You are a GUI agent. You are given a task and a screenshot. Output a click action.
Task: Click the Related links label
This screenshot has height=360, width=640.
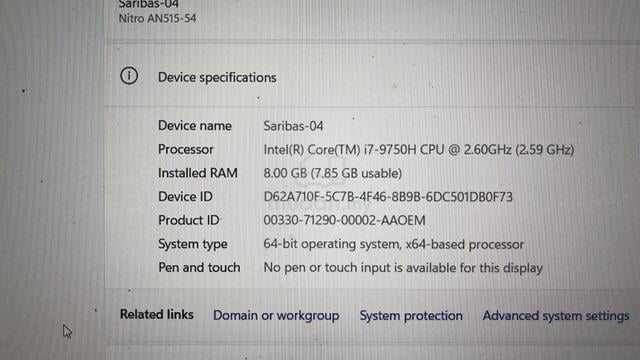pos(157,314)
